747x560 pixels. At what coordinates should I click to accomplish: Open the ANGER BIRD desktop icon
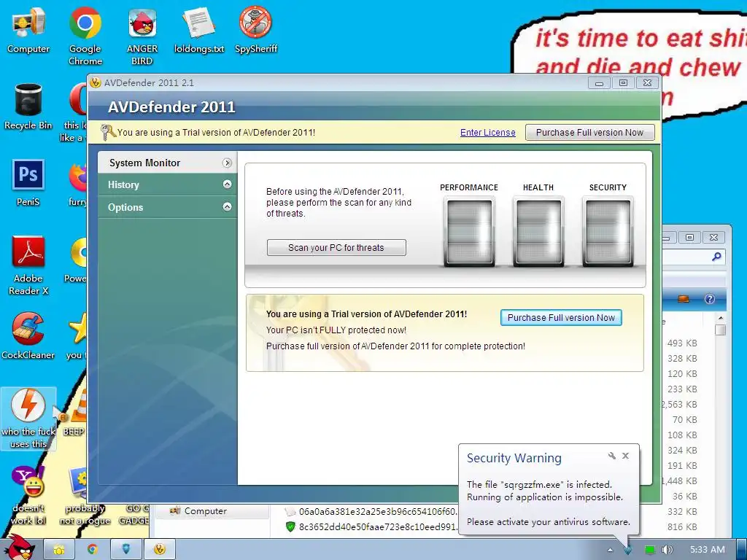click(142, 36)
